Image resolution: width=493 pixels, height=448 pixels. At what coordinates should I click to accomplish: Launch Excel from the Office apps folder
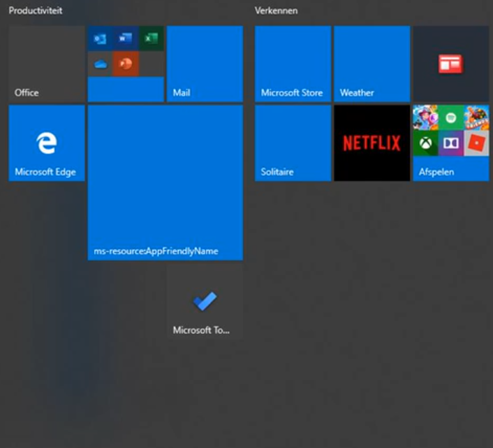click(152, 38)
